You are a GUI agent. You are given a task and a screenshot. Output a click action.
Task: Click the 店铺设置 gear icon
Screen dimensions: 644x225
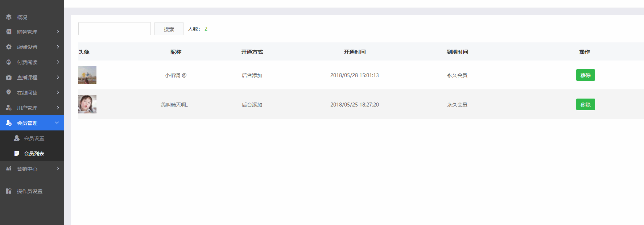9,47
